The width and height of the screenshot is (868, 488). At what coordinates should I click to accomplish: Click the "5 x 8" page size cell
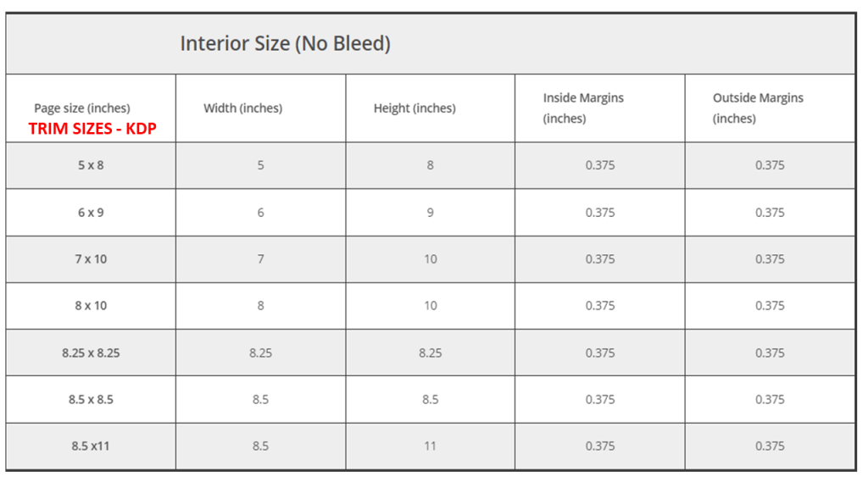pyautogui.click(x=91, y=165)
